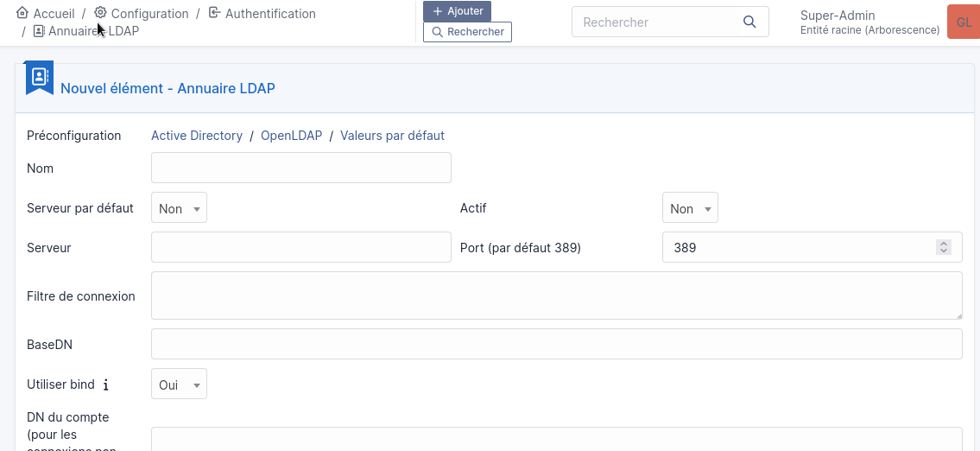Go to Configuration in the breadcrumb
980x451 pixels.
[x=149, y=14]
